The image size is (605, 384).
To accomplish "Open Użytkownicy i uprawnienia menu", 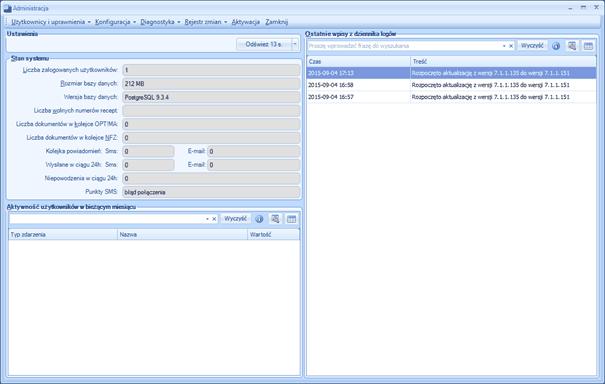I will click(x=51, y=22).
